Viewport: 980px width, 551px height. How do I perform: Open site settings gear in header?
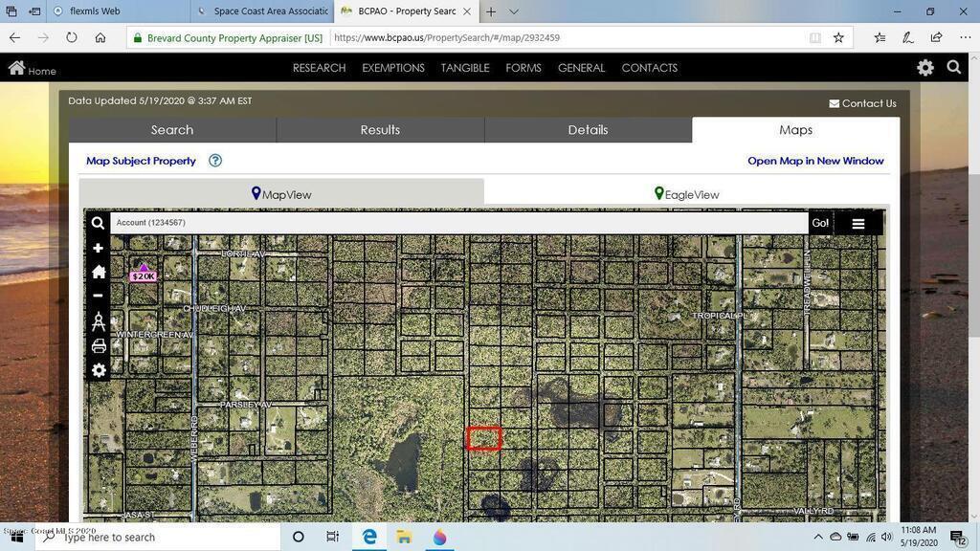924,68
